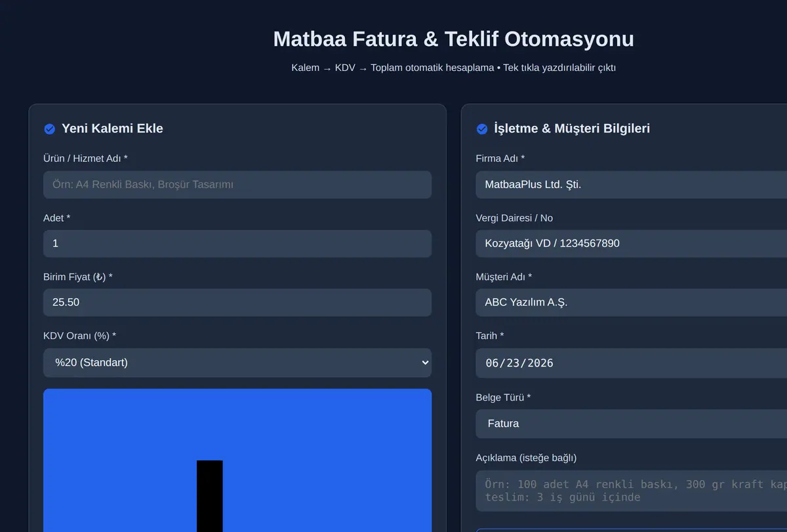Click the Vergi Dairesi / No label
This screenshot has width=787, height=532.
[514, 218]
